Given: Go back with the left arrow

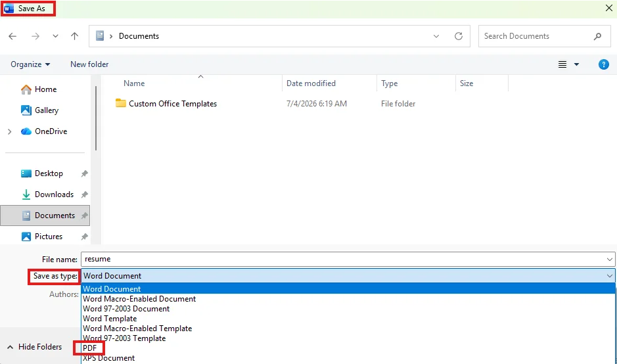Looking at the screenshot, I should (x=12, y=36).
